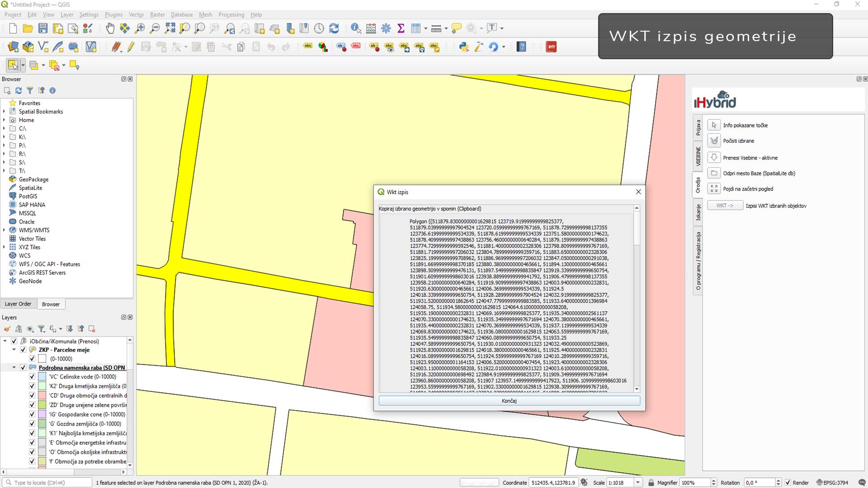Click the 'CD' layer pink color swatch

(x=42, y=396)
